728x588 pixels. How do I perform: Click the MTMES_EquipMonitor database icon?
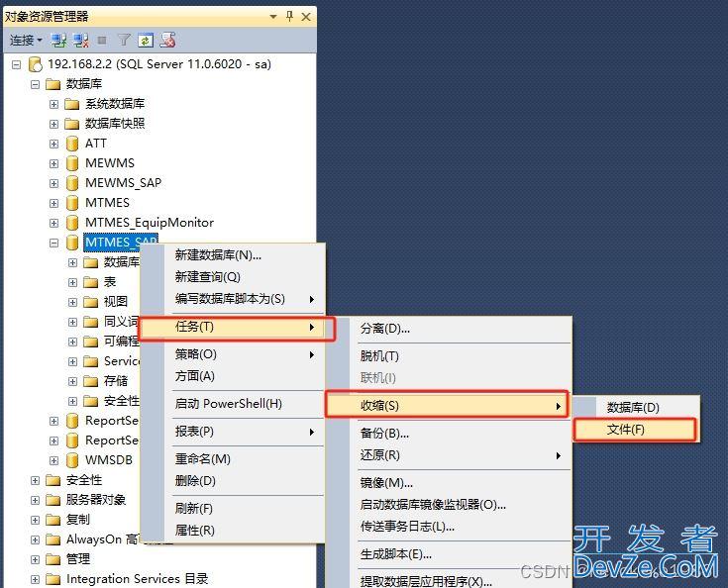[72, 223]
